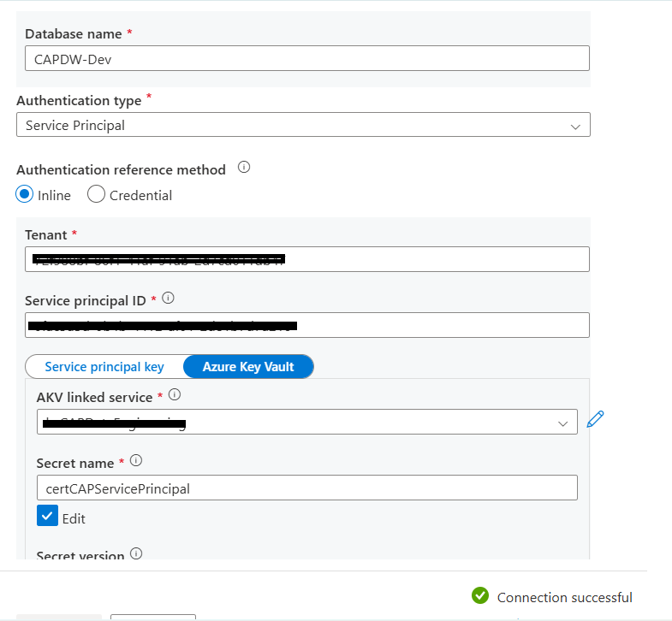Click the Tenant input field

tap(306, 259)
